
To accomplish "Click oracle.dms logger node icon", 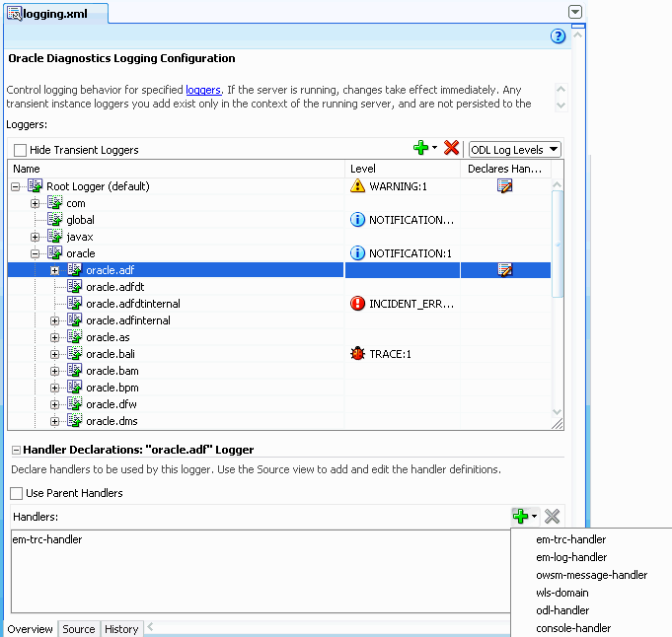I will [75, 421].
